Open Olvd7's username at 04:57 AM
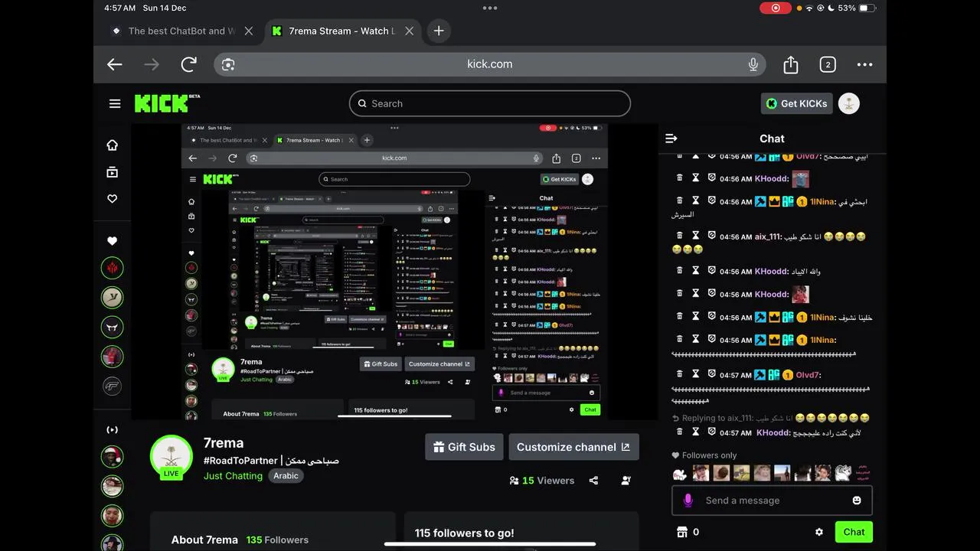The height and width of the screenshot is (551, 980). coord(808,375)
